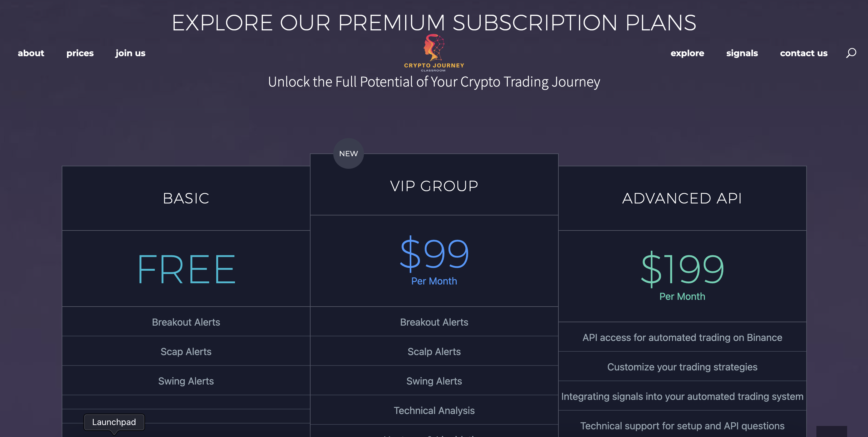Select the VIP GROUP plan header
The height and width of the screenshot is (437, 868).
[434, 186]
